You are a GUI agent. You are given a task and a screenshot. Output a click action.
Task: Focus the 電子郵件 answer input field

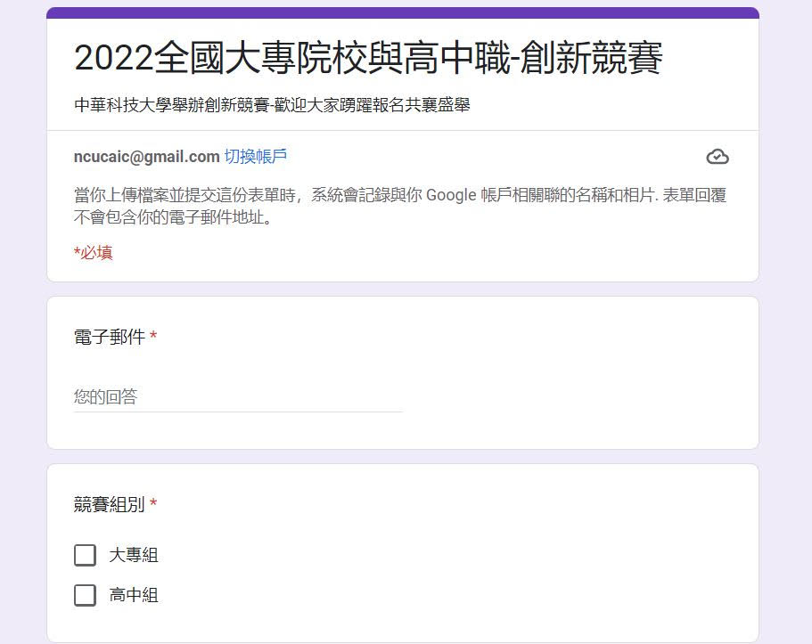point(238,397)
